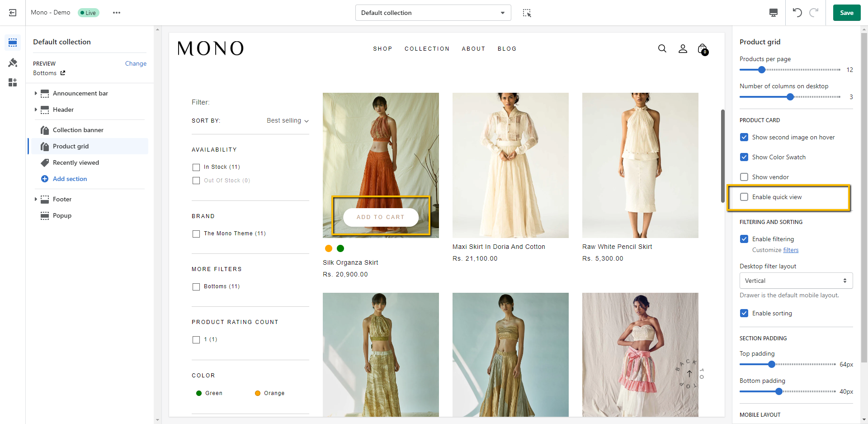Viewport: 868px width, 424px height.
Task: Click the Silk Organza Skirt product title
Action: tap(350, 262)
